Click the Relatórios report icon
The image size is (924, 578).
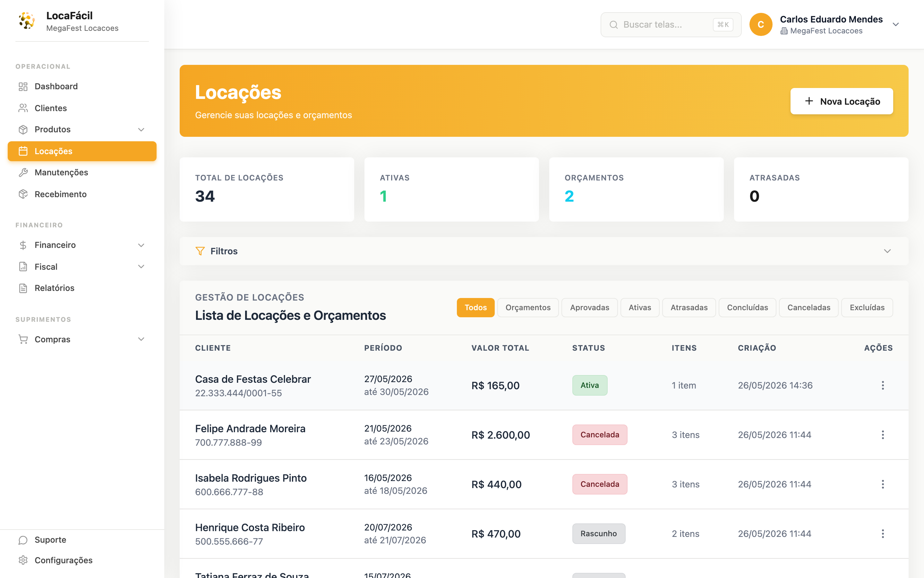pos(23,288)
